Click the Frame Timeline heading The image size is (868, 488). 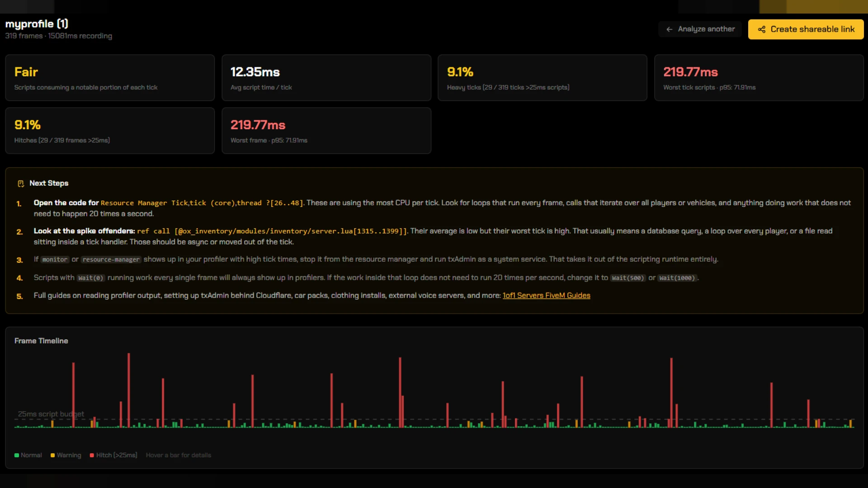coord(41,341)
